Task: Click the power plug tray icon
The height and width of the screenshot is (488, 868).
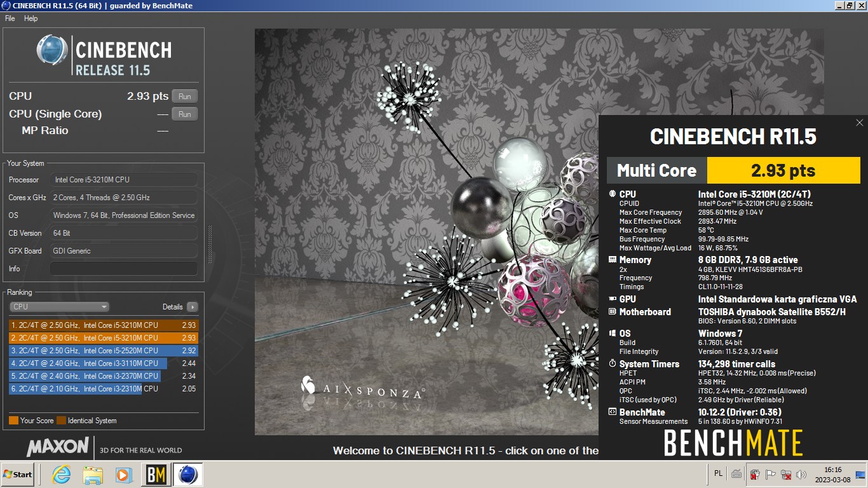Action: (x=755, y=474)
